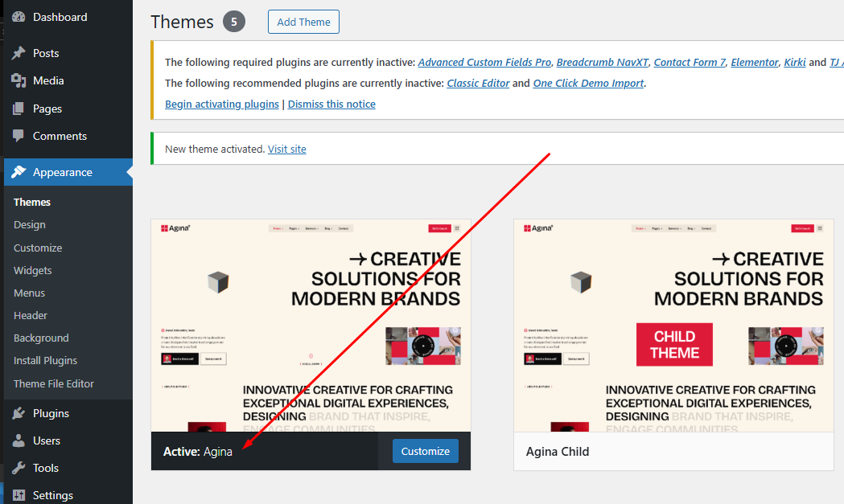
Task: Open Customize under Appearance submenu
Action: (38, 248)
